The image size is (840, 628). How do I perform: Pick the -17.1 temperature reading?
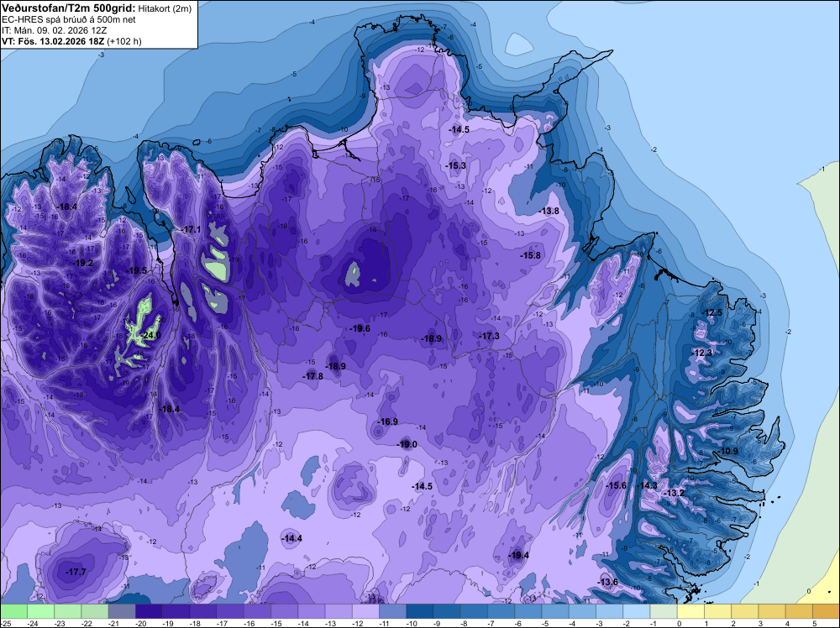coord(191,229)
